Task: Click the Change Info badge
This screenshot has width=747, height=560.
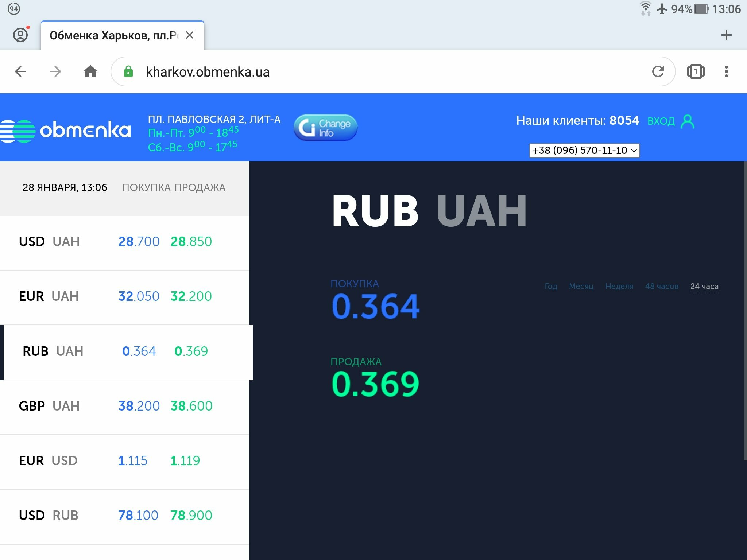Action: point(325,128)
